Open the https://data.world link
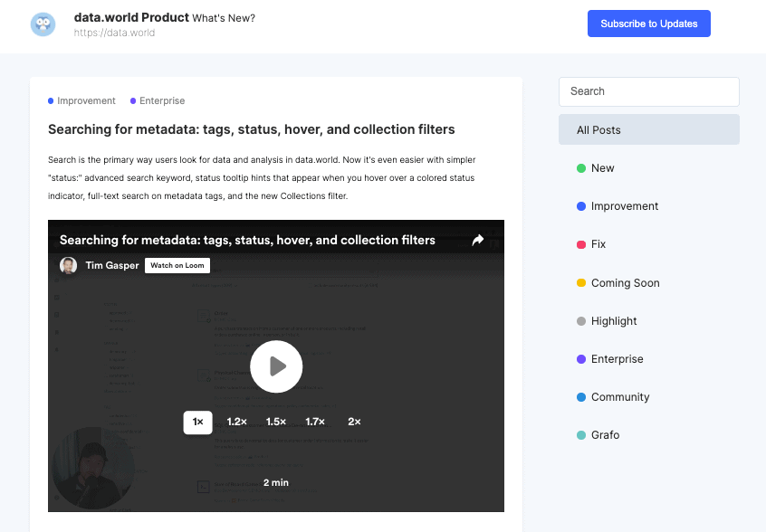 tap(114, 33)
